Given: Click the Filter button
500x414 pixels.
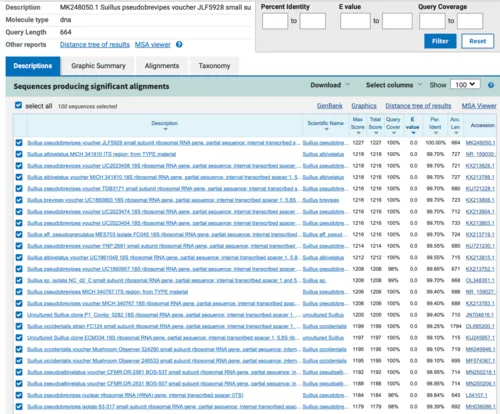Looking at the screenshot, I should (x=440, y=41).
